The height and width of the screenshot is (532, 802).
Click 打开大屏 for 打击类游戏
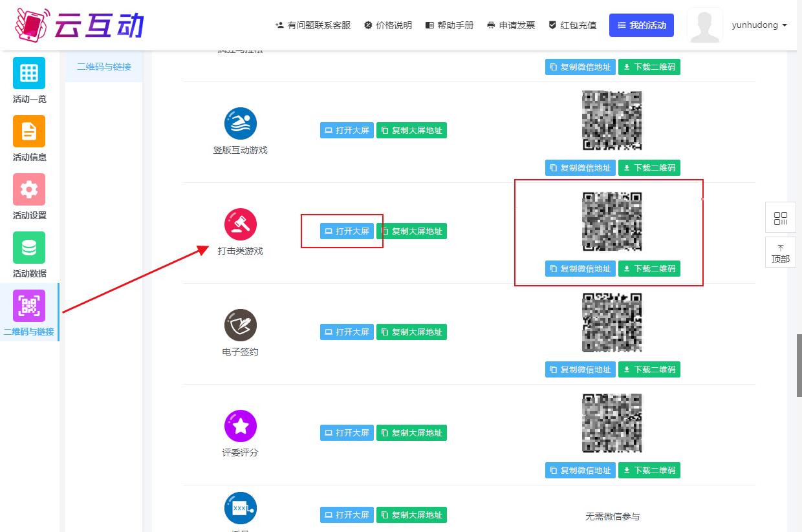[x=347, y=231]
